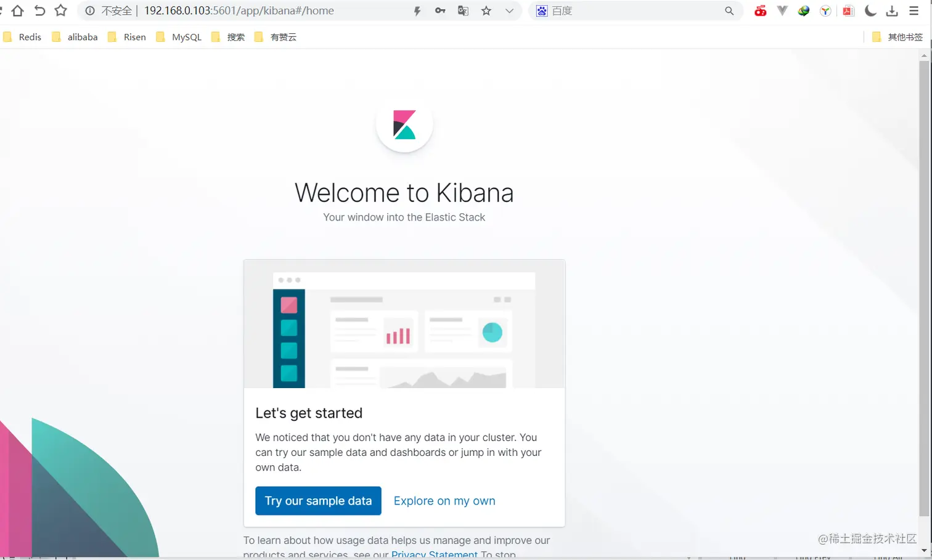This screenshot has width=932, height=560.
Task: Click the site info 不安全 icon
Action: (x=90, y=11)
